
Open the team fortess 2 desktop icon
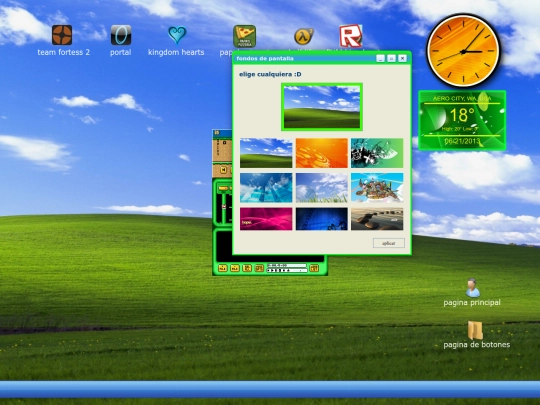pos(62,35)
